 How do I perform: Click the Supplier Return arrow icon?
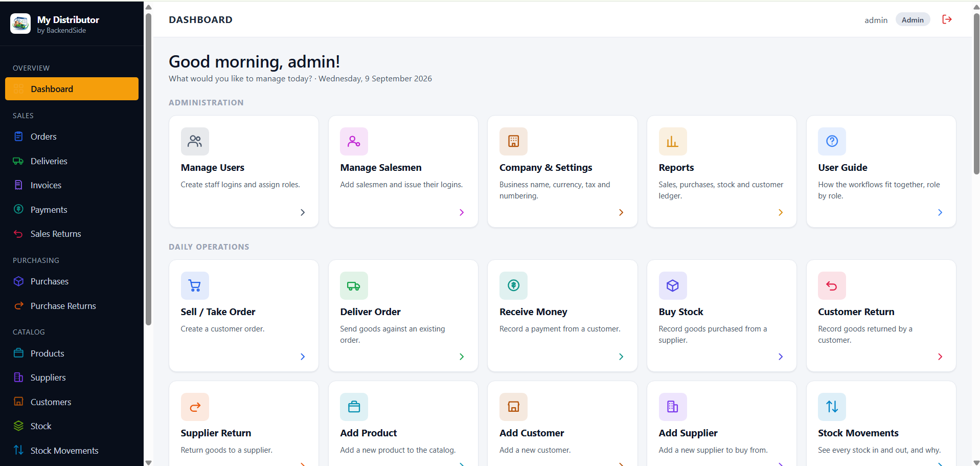click(195, 407)
